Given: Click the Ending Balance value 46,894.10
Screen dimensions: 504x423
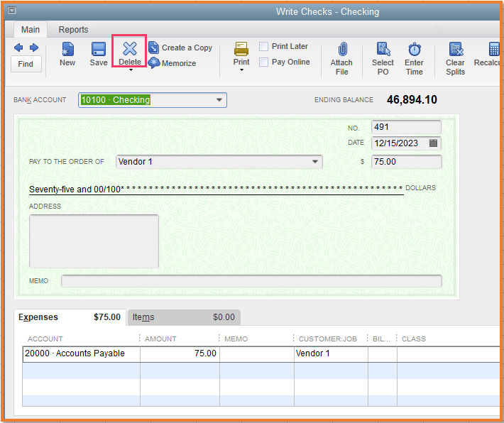Looking at the screenshot, I should pyautogui.click(x=412, y=99).
